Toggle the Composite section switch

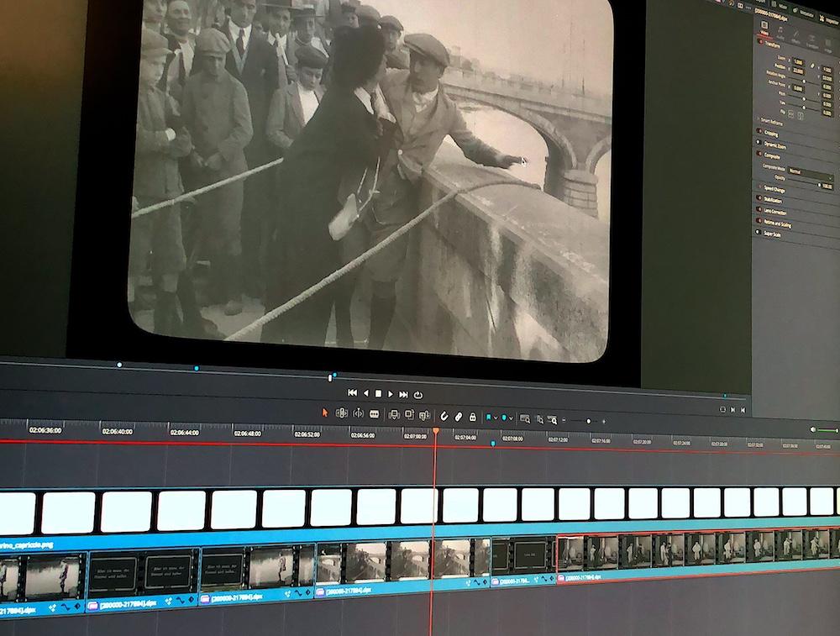pyautogui.click(x=759, y=153)
